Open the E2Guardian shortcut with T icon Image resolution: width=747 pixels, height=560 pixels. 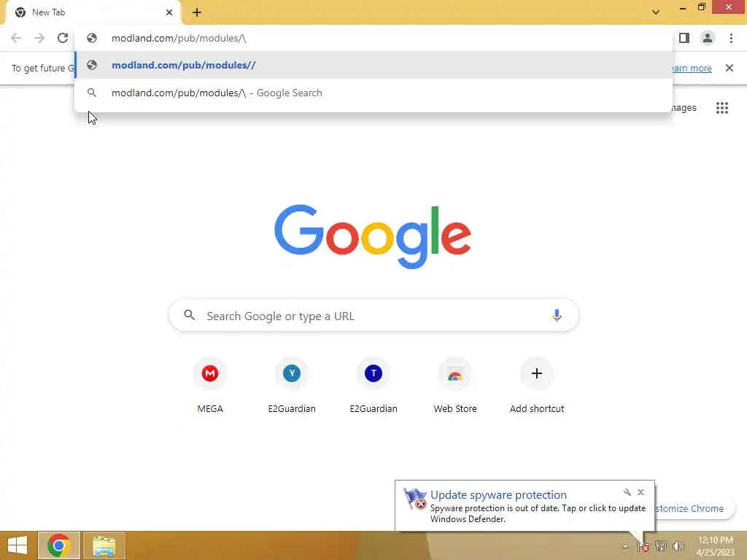[373, 384]
